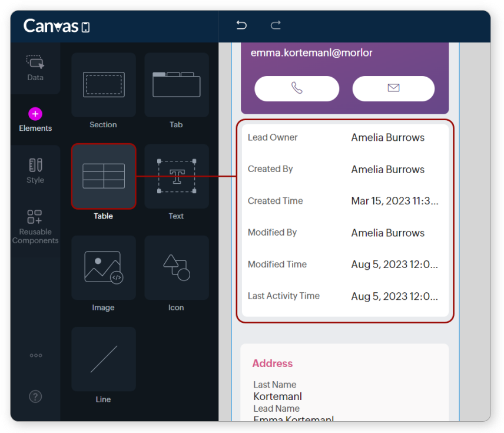Open the more options ellipsis
Viewport: 504px width, 433px height.
(x=36, y=355)
